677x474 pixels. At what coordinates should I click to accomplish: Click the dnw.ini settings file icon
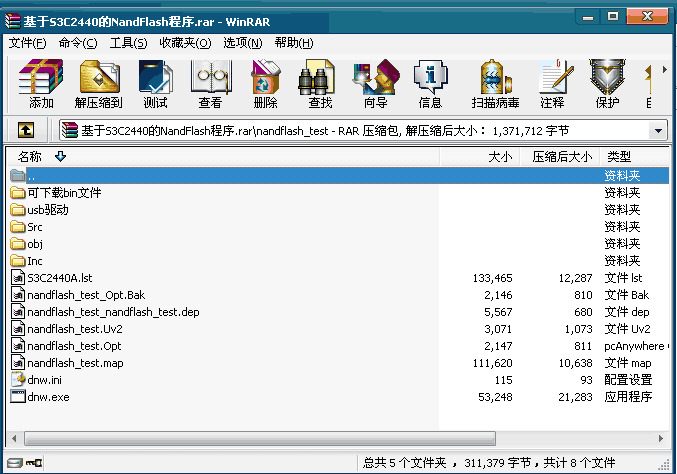18,379
